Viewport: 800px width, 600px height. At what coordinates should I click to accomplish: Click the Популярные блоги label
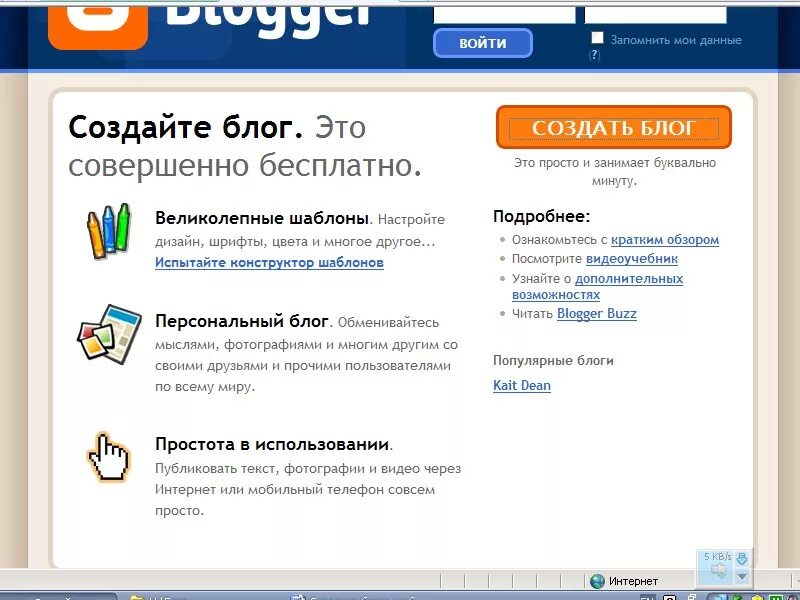point(554,361)
